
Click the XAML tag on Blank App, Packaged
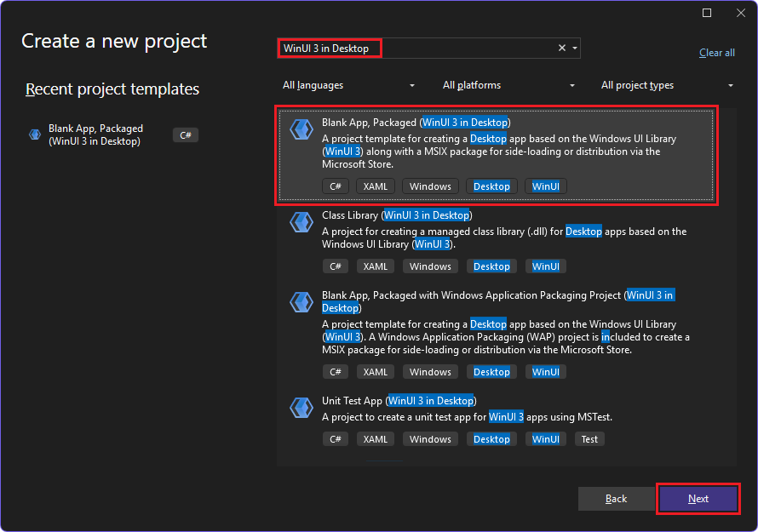point(375,186)
